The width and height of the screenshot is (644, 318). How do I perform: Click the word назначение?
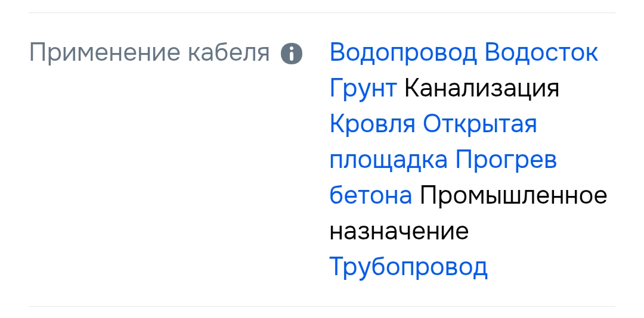pyautogui.click(x=398, y=231)
